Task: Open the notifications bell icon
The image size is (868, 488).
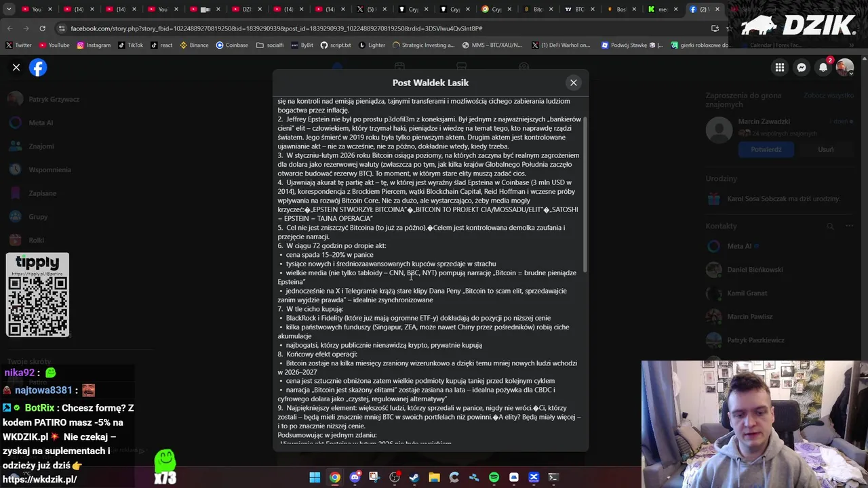Action: coord(823,67)
